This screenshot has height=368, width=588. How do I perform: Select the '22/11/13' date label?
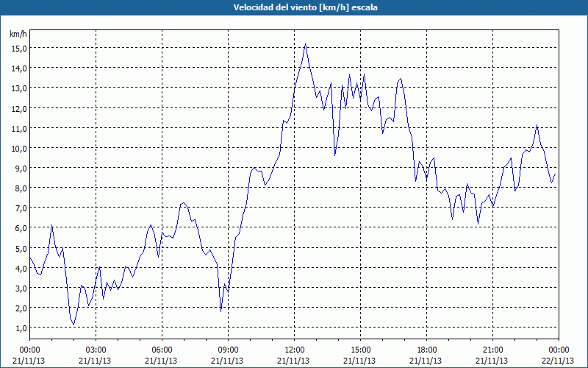(x=558, y=361)
